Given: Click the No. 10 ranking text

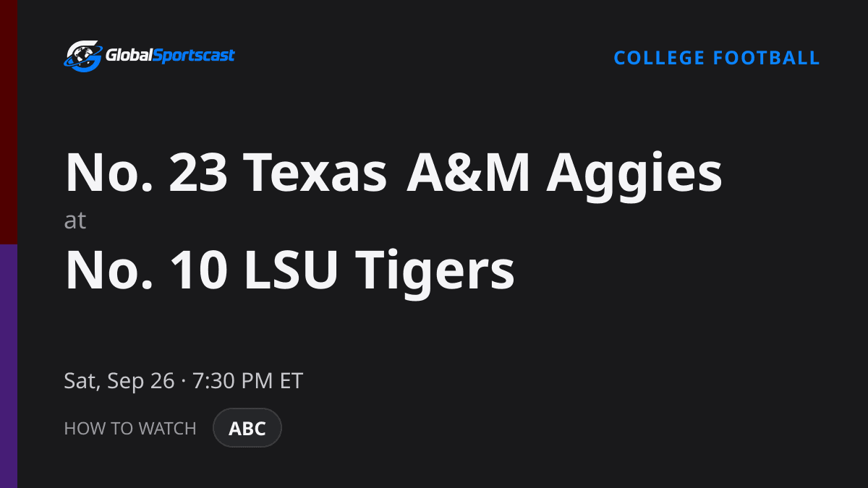Looking at the screenshot, I should 148,271.
